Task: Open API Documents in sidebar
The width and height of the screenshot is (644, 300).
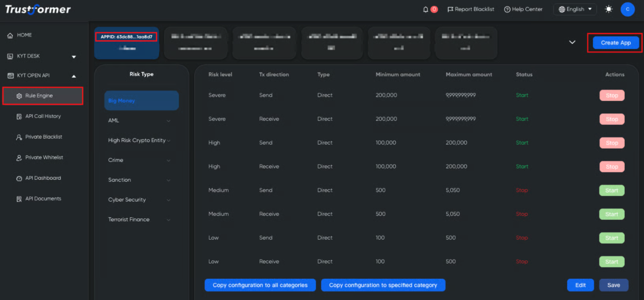Action: tap(43, 199)
